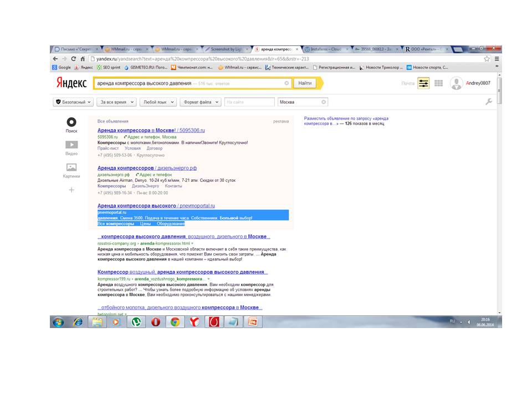
Task: Expand the Любой язык dropdown
Action: coord(158,102)
